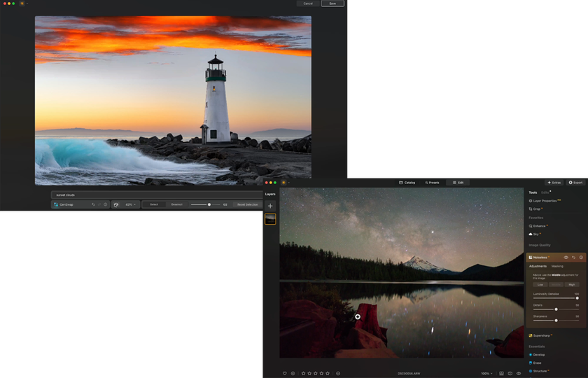Click Cancel in GenSwap window
This screenshot has height=378, width=588.
pos(308,3)
